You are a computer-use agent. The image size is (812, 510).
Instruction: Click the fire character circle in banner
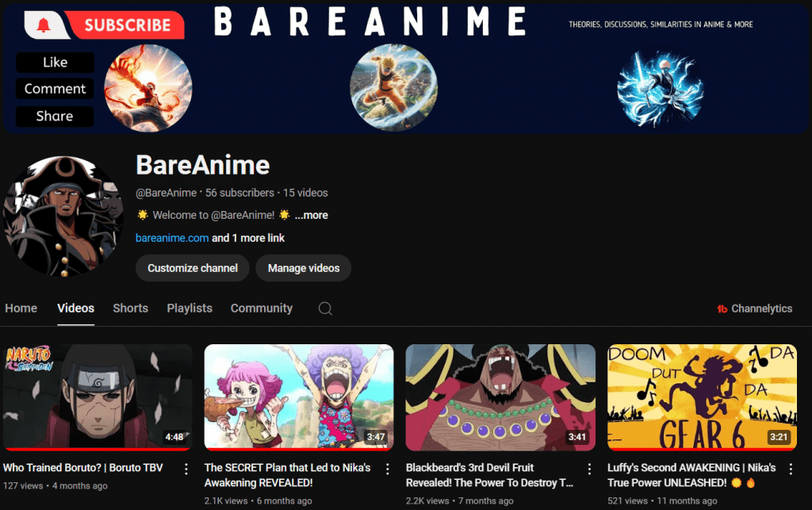[x=148, y=87]
